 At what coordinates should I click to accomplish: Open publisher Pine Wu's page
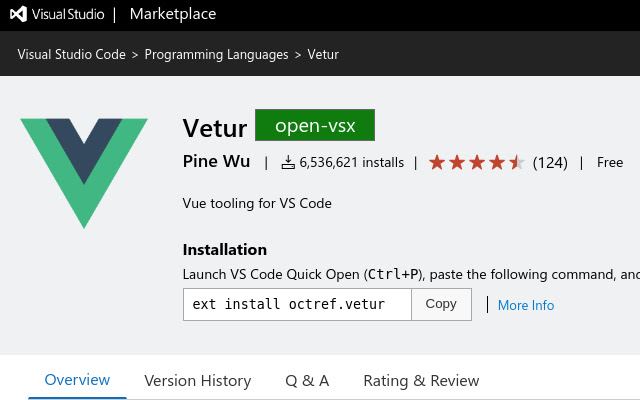tap(216, 161)
